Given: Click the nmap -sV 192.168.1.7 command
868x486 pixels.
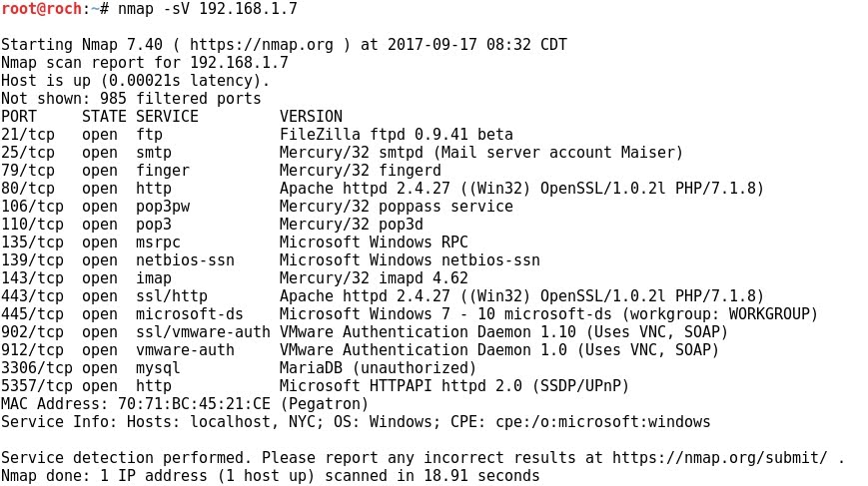Looking at the screenshot, I should (x=207, y=9).
